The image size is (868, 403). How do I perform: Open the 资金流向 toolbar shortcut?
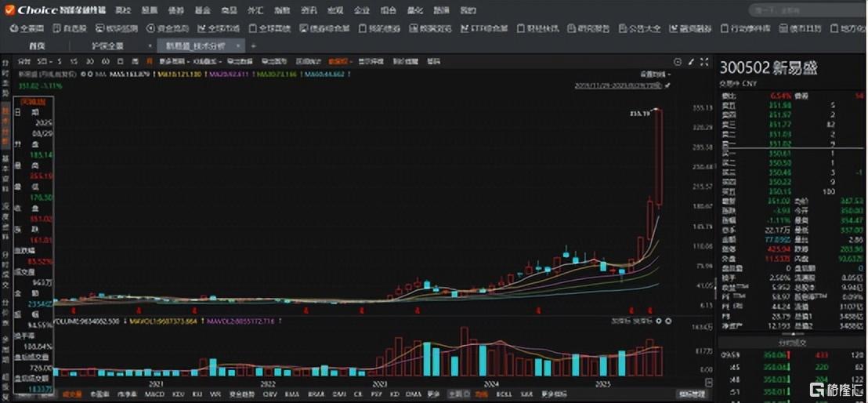(168, 28)
